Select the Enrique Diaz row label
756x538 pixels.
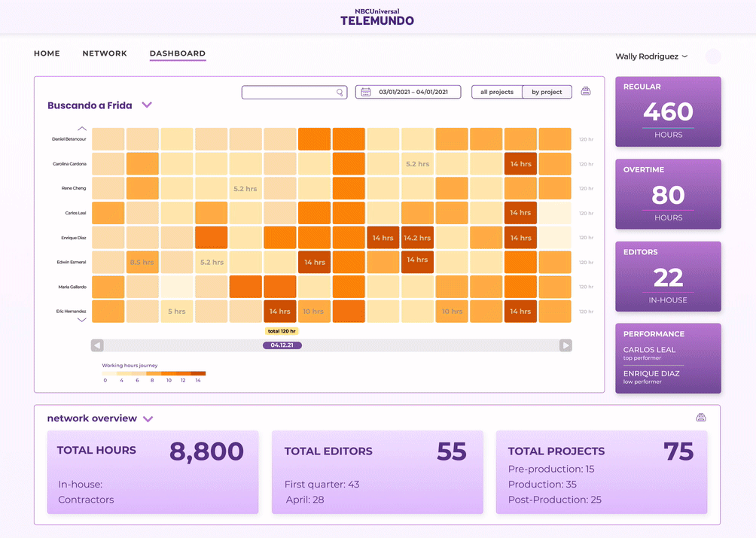pos(74,238)
